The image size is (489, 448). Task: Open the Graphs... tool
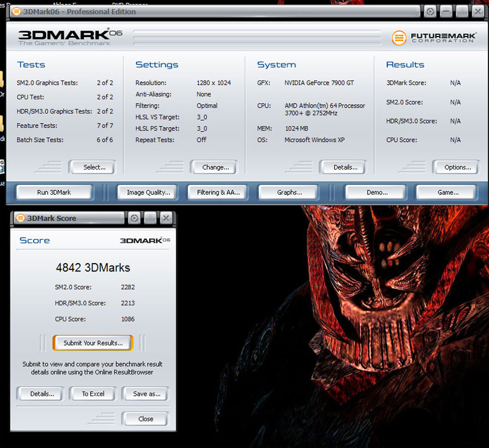[x=289, y=193]
